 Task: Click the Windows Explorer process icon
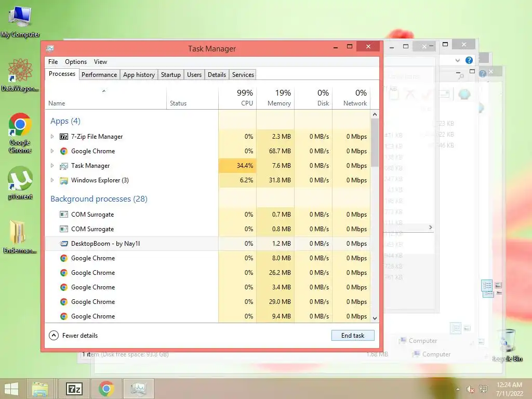(64, 180)
